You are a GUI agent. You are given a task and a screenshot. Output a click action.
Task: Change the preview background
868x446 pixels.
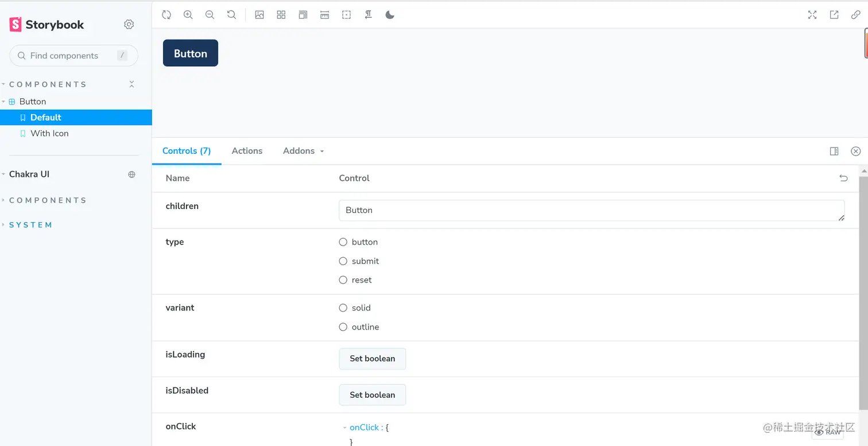pos(259,15)
